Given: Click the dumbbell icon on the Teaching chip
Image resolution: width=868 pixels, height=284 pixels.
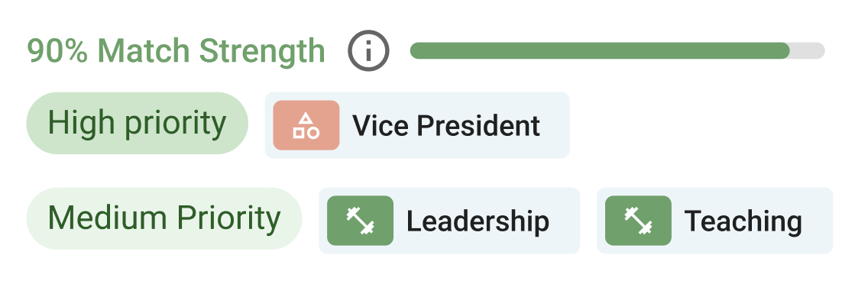Looking at the screenshot, I should point(638,221).
